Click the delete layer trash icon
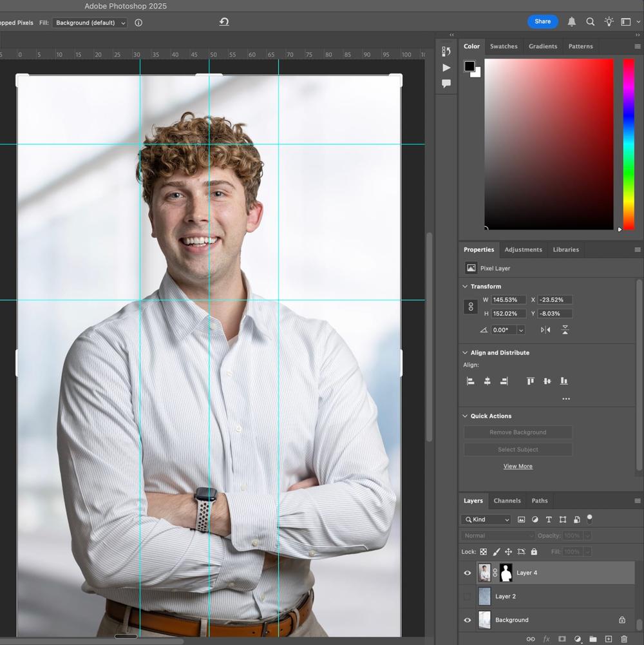Image resolution: width=644 pixels, height=645 pixels. [624, 639]
